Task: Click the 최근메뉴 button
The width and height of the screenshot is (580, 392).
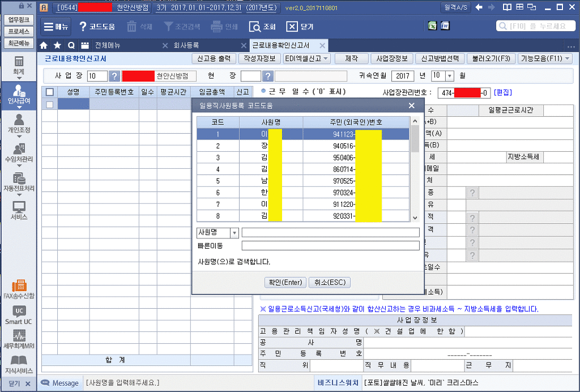Action: tap(19, 43)
